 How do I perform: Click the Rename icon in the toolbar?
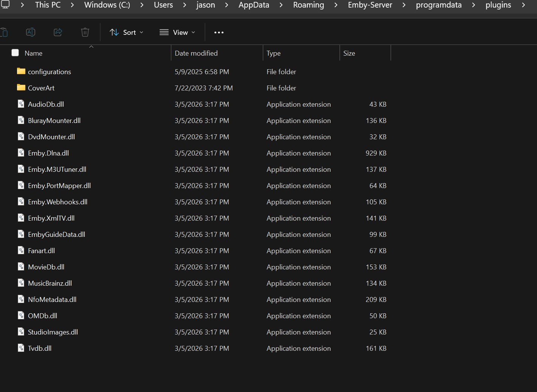click(31, 32)
